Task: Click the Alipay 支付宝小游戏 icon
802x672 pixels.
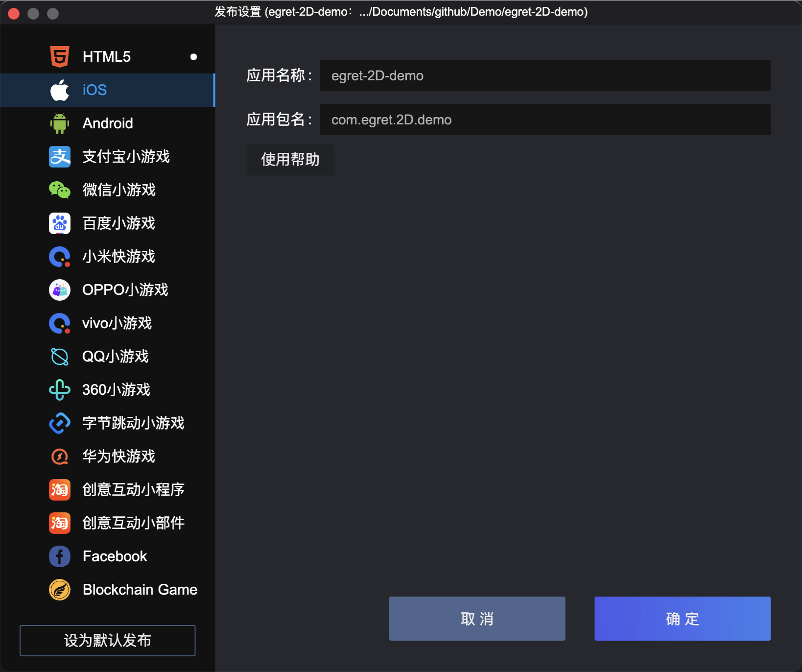Action: [x=60, y=157]
